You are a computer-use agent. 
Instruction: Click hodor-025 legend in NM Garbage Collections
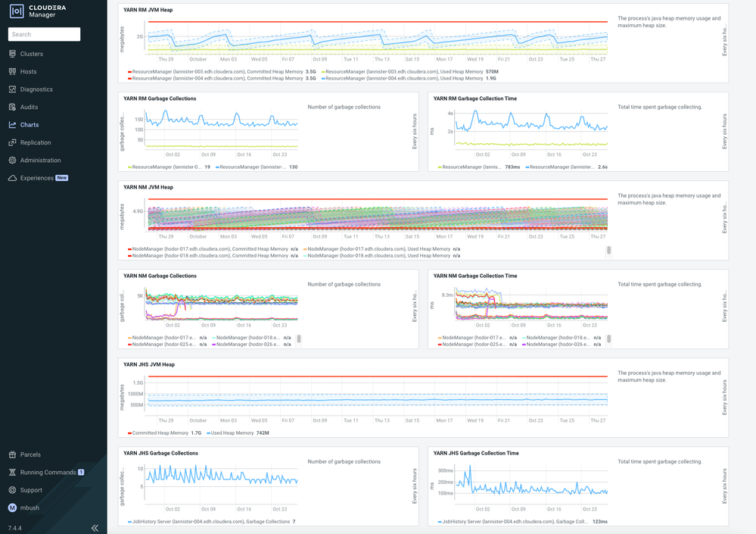167,345
